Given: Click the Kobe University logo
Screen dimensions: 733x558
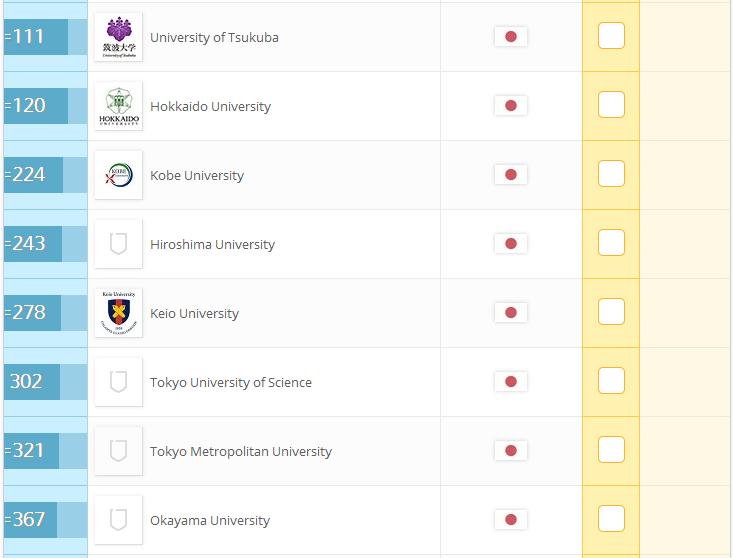Looking at the screenshot, I should [118, 175].
